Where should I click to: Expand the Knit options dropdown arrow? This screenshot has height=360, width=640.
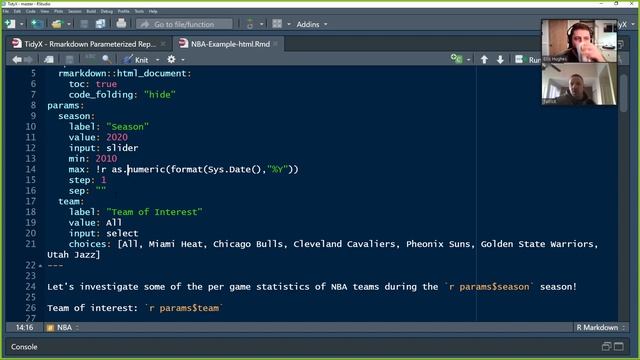158,60
